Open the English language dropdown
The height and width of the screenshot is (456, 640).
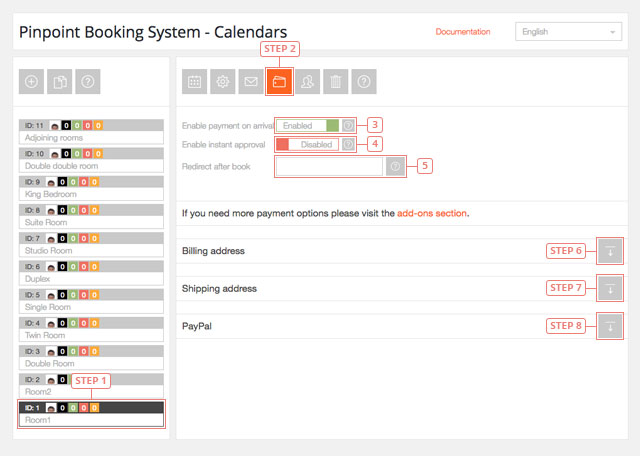pos(568,32)
